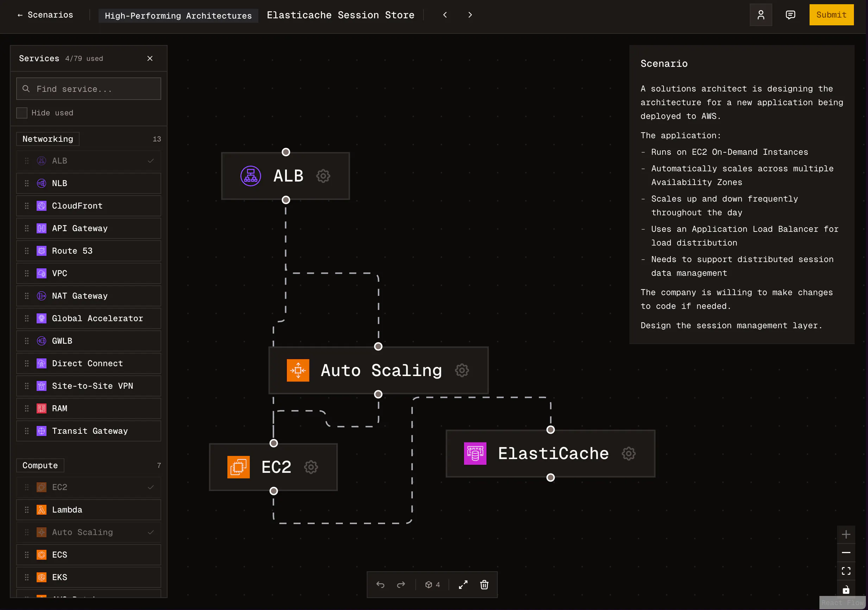Click the EC2 node bottom connection handle
The width and height of the screenshot is (868, 610).
click(x=274, y=491)
